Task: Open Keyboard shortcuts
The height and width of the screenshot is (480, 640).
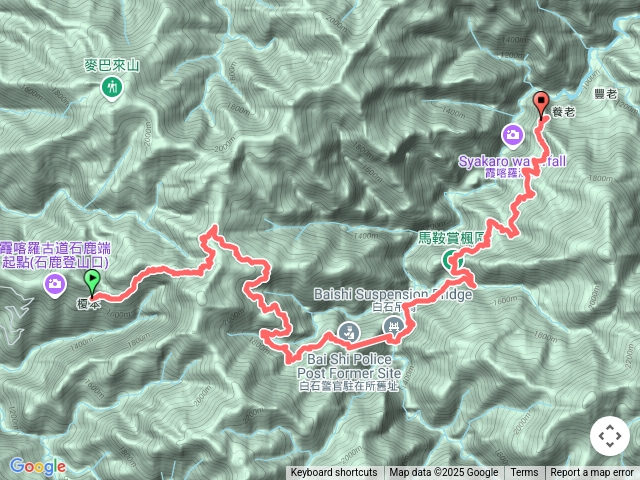Action: (333, 473)
